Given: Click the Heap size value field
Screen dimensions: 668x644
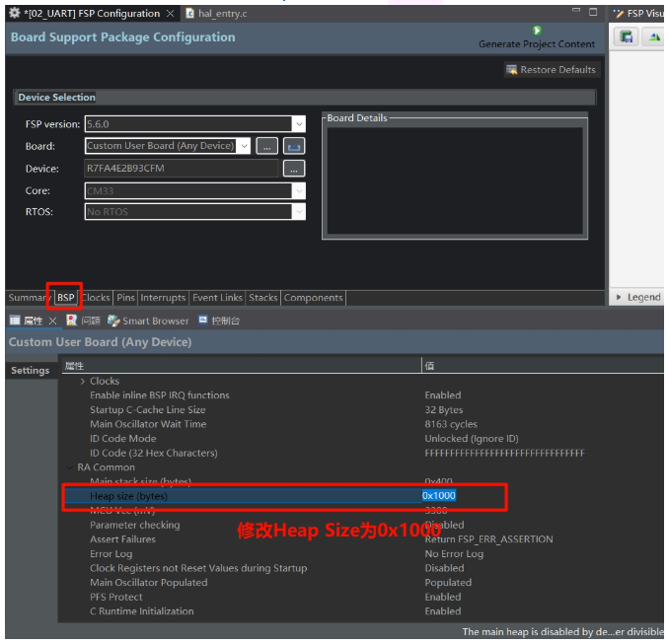Looking at the screenshot, I should (x=439, y=496).
